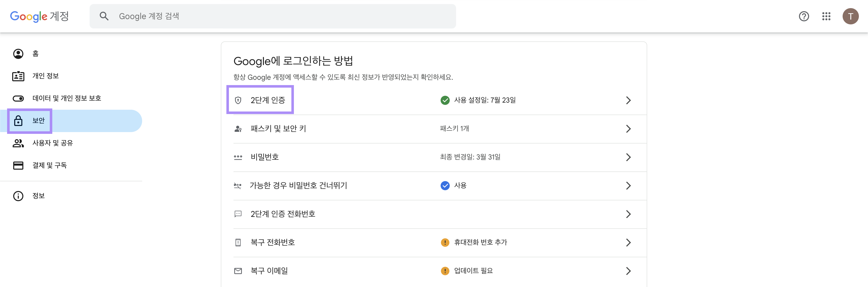Click blue check 사용 status

453,185
